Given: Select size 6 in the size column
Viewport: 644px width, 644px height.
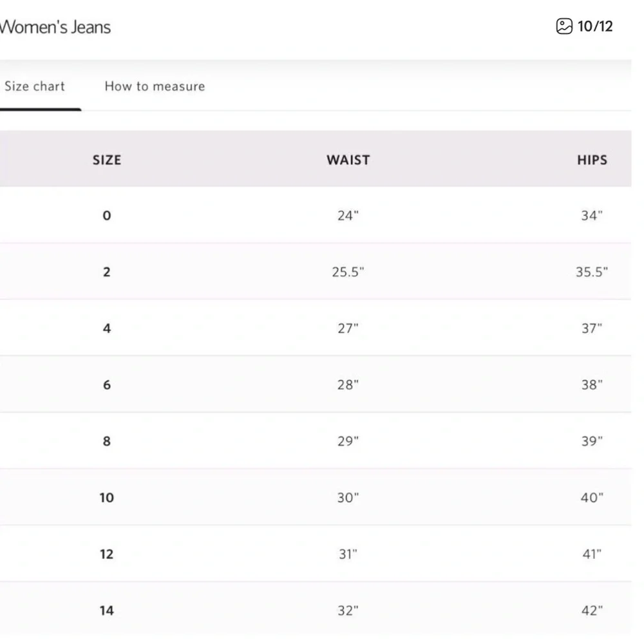Looking at the screenshot, I should 107,384.
